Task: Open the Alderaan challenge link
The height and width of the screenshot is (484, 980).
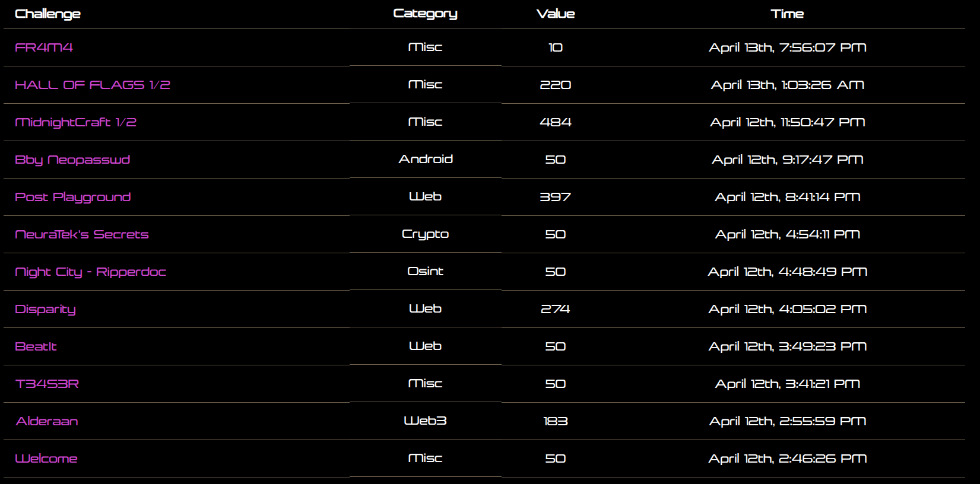Action: 47,421
